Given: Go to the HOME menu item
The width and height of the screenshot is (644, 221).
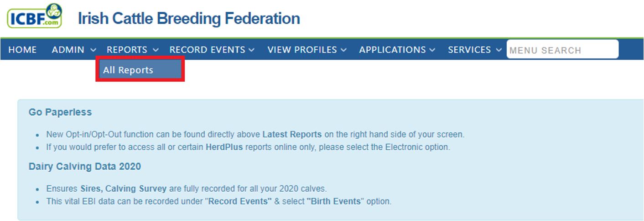Looking at the screenshot, I should pos(22,50).
